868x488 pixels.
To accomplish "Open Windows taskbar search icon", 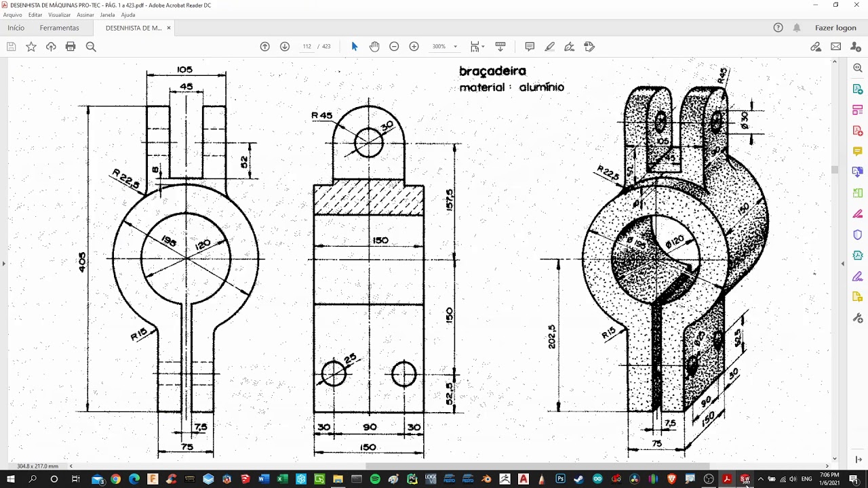I will click(33, 479).
